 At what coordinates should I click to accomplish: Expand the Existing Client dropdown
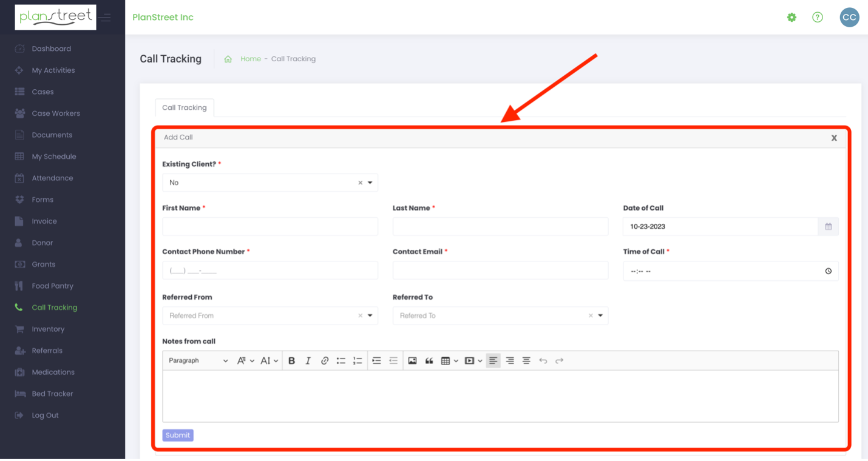pos(270,183)
